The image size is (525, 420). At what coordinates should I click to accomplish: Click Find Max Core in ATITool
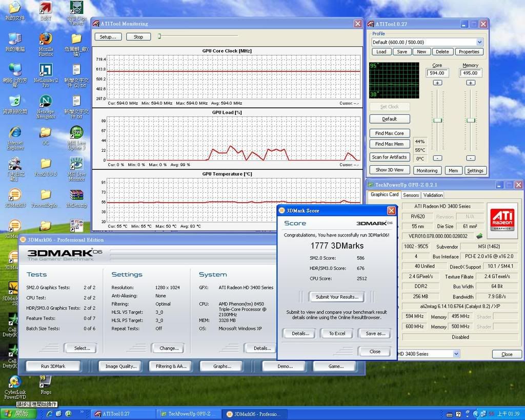click(x=390, y=133)
